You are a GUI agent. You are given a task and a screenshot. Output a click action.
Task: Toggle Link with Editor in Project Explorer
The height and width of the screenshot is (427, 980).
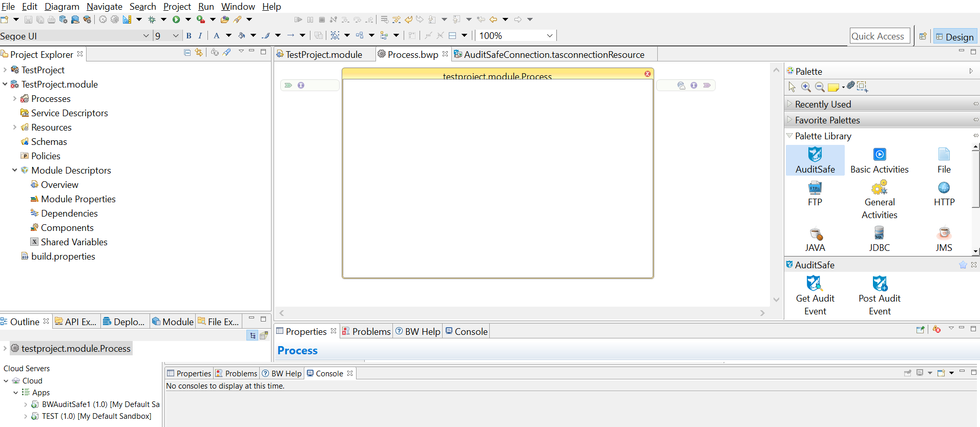point(199,52)
